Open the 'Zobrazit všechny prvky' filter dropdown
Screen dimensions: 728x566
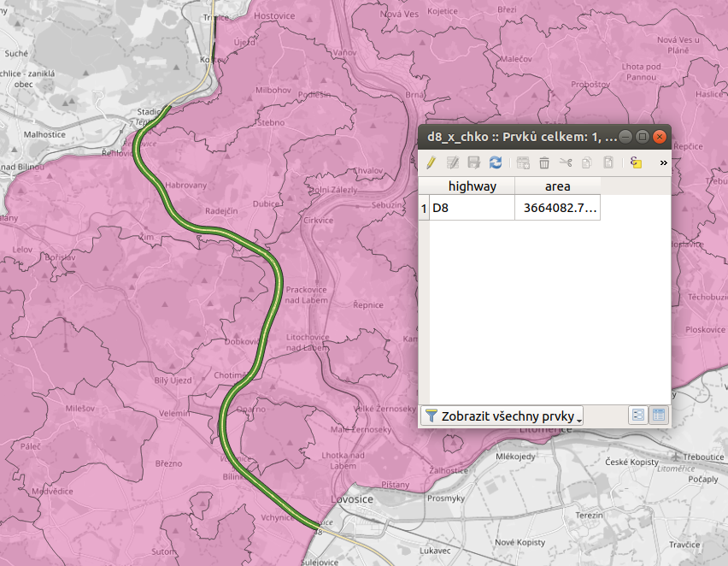(503, 416)
